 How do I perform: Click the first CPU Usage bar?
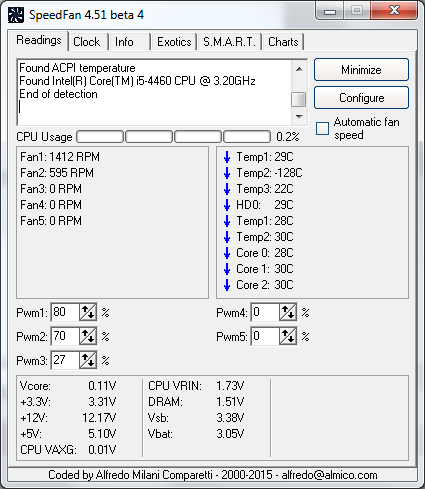tap(100, 137)
